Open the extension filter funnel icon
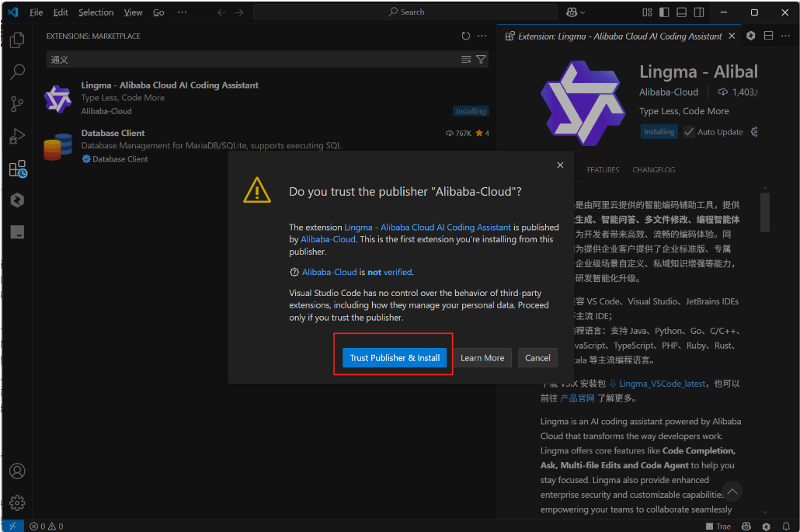800x532 pixels. tap(482, 59)
